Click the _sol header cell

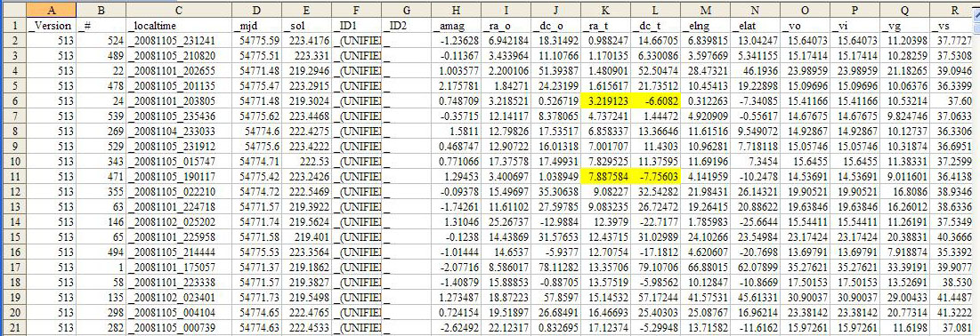pyautogui.click(x=307, y=26)
